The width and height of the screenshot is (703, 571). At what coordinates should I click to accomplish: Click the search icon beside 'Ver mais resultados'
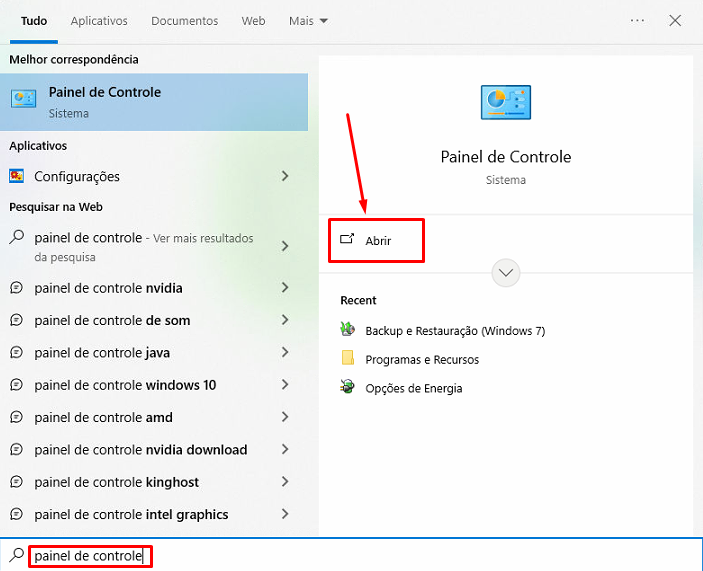tap(17, 237)
